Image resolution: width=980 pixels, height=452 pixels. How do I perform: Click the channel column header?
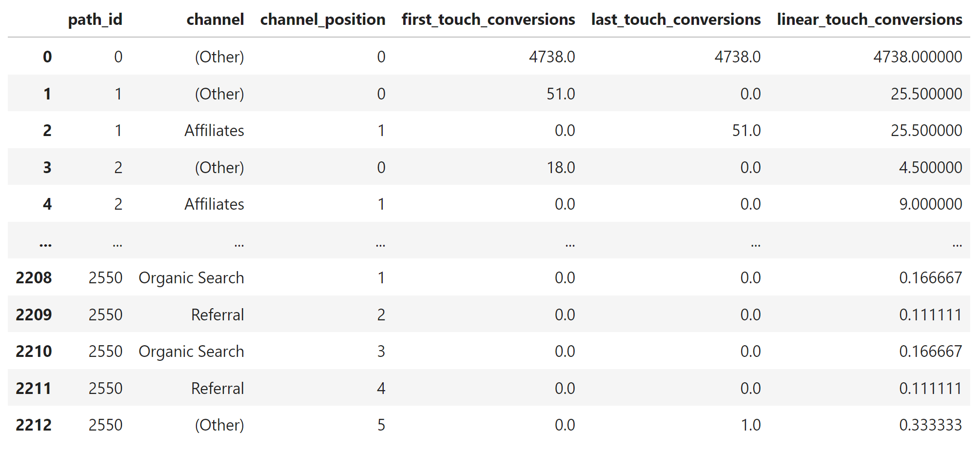click(x=215, y=20)
